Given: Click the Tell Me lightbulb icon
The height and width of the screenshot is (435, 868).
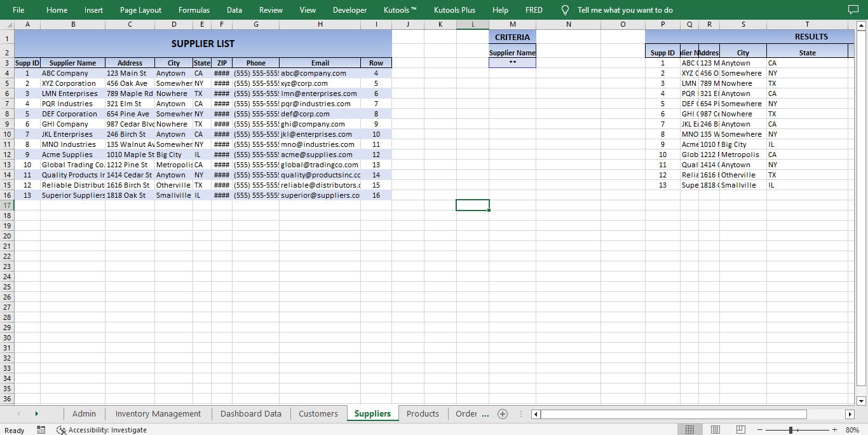Looking at the screenshot, I should tap(564, 10).
